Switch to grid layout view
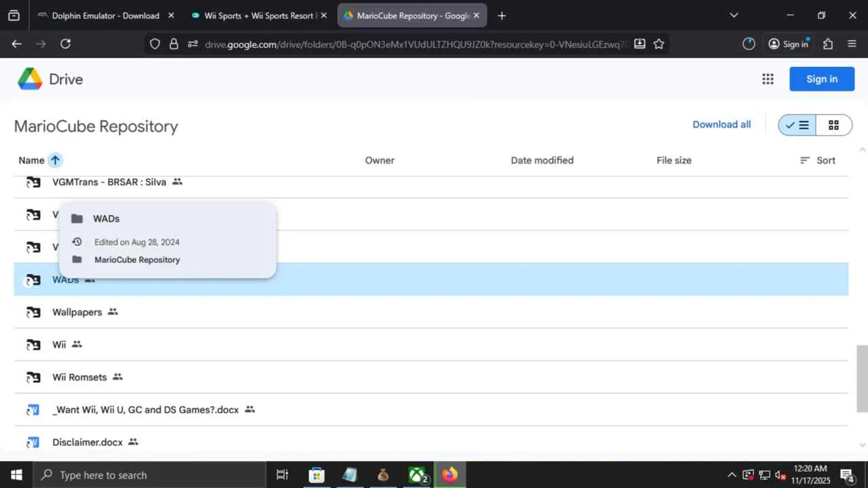 click(833, 125)
